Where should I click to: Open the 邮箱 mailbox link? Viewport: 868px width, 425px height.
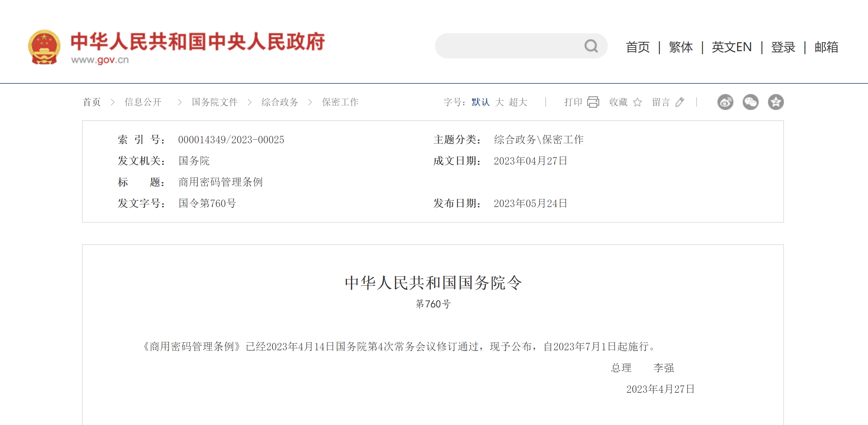click(826, 47)
